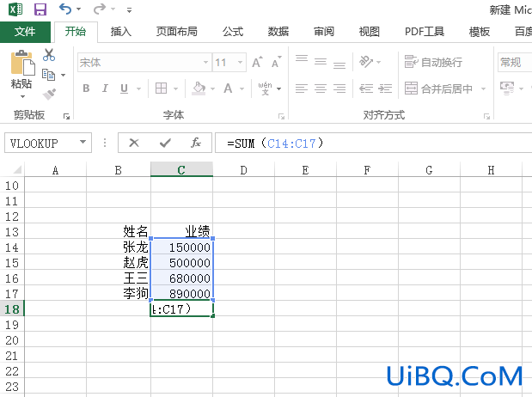Screen dimensions: 532x397
Task: Open the PDF工具 tab
Action: click(x=425, y=32)
